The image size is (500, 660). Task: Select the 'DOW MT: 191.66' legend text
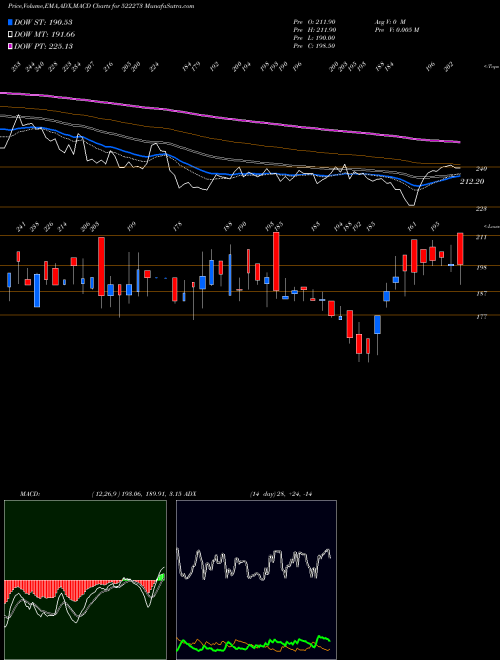(45, 34)
